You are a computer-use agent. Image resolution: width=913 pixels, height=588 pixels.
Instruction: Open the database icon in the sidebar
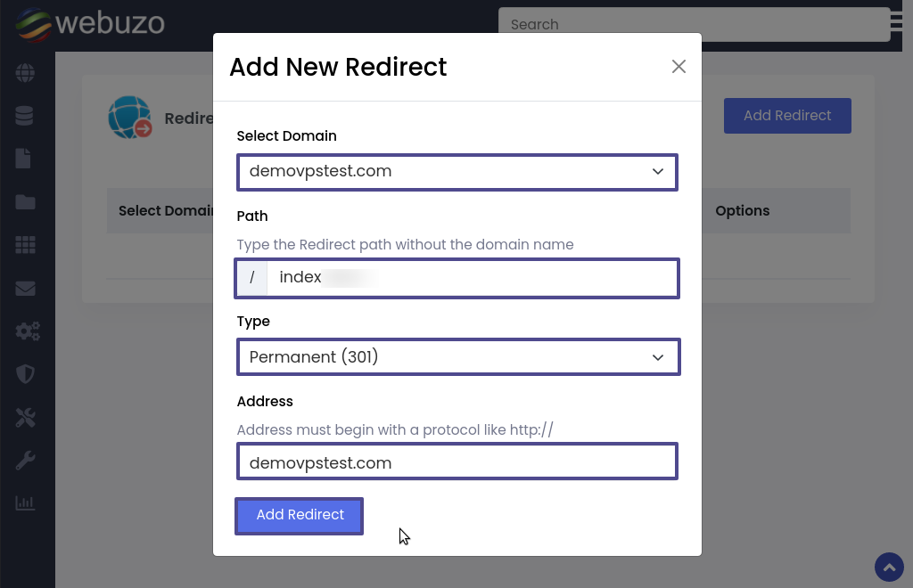pos(25,116)
